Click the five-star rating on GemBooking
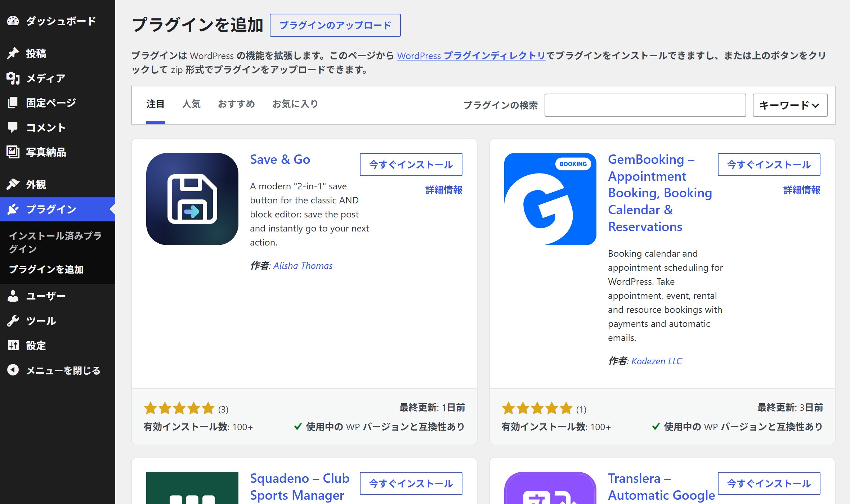The width and height of the screenshot is (850, 504). tap(537, 408)
